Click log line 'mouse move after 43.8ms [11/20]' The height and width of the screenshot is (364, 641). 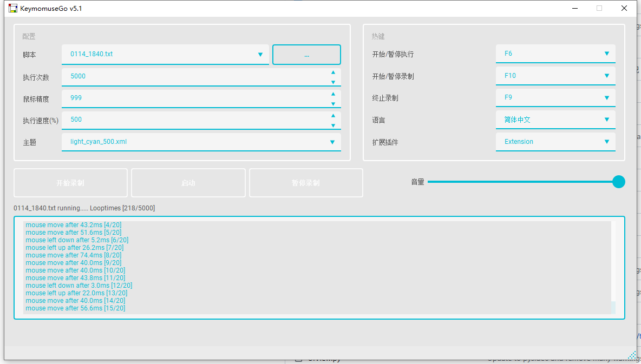pos(75,278)
